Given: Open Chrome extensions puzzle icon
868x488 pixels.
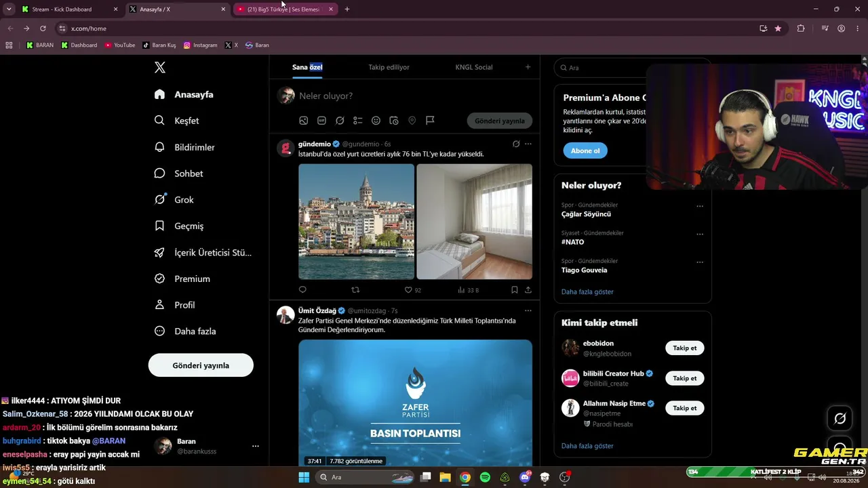Looking at the screenshot, I should (x=801, y=28).
